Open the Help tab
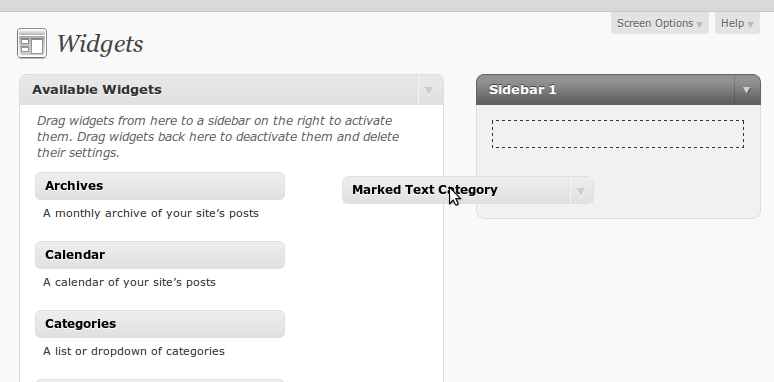Viewport: 774px width, 382px height. tap(737, 23)
